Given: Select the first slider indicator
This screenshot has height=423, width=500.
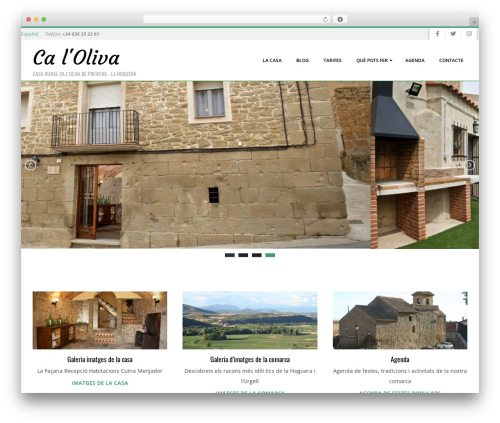Looking at the screenshot, I should click(230, 255).
